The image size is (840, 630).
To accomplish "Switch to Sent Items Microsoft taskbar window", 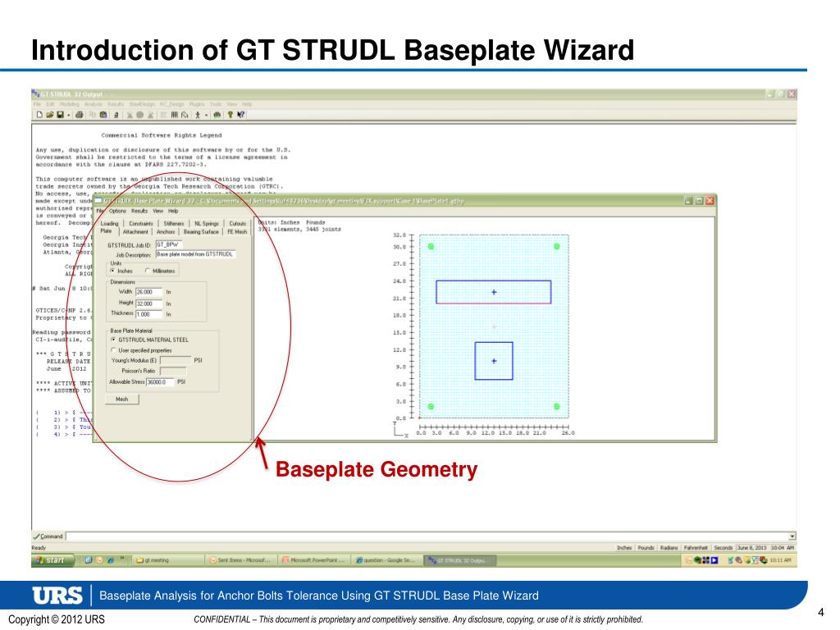I will 240,560.
